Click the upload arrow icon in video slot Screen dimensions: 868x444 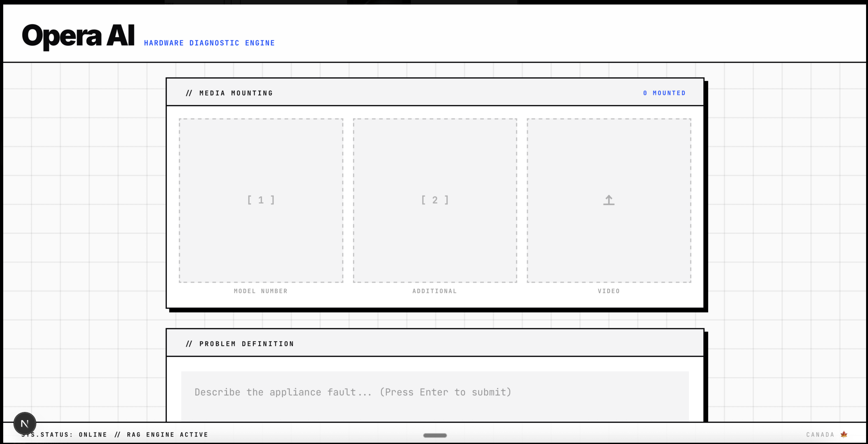(x=609, y=200)
